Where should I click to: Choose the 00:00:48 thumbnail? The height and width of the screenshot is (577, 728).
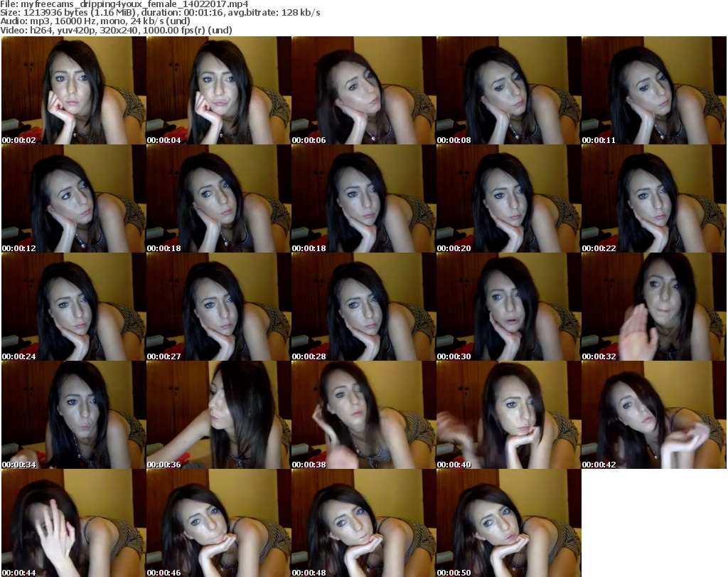(x=363, y=523)
